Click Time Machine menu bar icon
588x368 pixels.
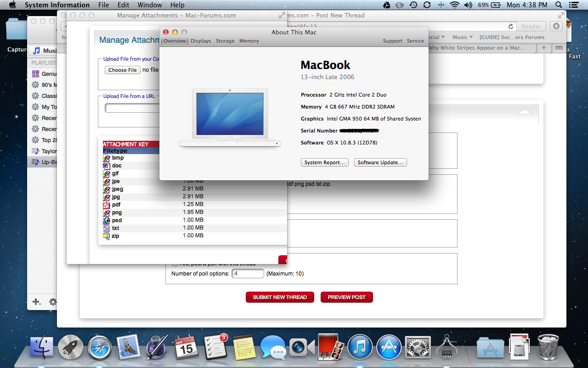pyautogui.click(x=413, y=5)
